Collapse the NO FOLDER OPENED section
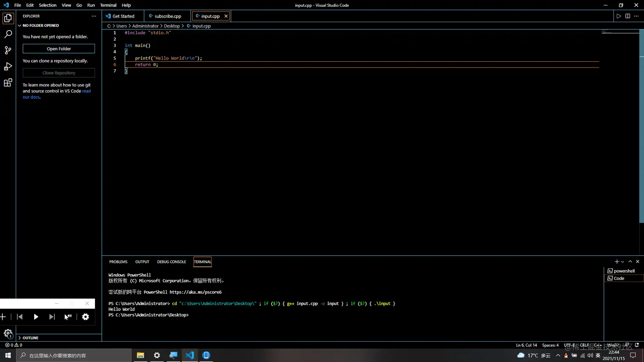The image size is (644, 362). 59,26
